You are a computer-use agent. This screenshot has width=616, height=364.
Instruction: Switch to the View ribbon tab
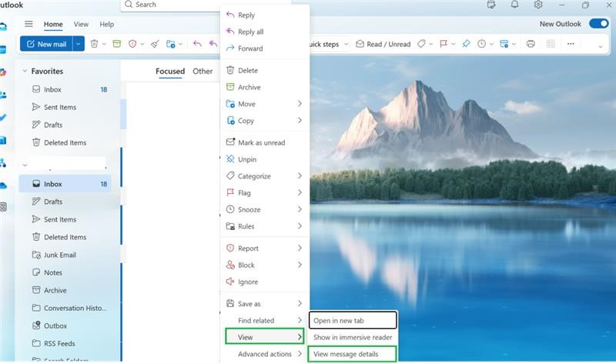[81, 25]
